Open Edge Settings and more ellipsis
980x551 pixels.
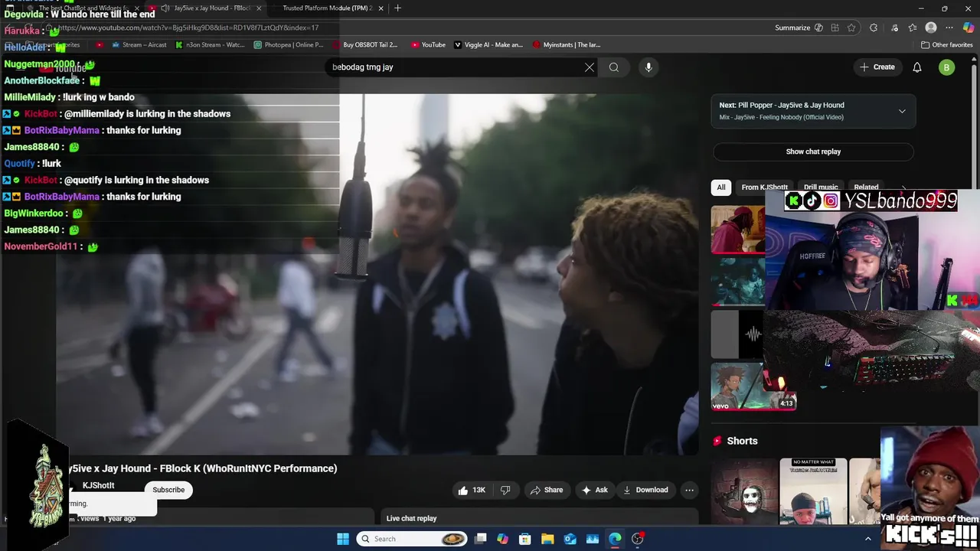[950, 28]
